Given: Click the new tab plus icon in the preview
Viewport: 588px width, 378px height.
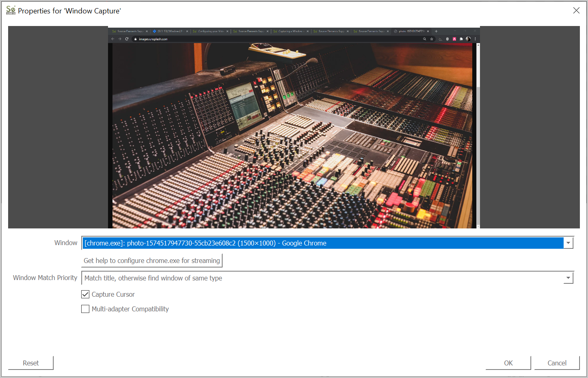Looking at the screenshot, I should click(436, 31).
